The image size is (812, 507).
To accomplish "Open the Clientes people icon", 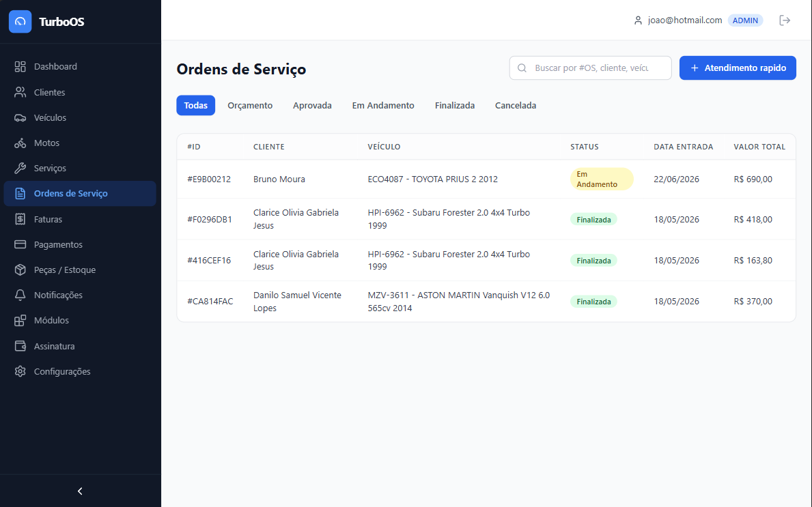I will tap(20, 92).
